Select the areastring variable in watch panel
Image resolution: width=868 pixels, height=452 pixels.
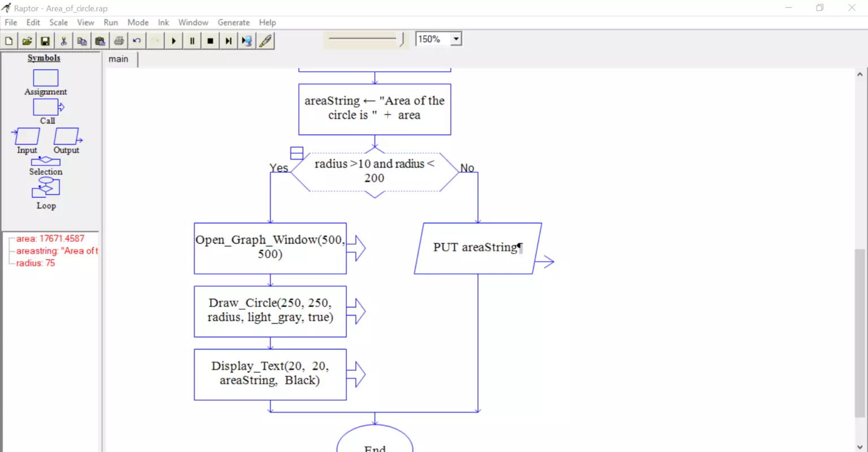pos(57,251)
